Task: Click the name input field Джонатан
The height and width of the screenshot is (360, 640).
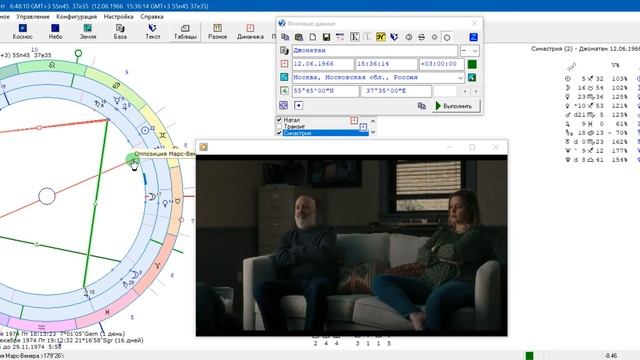Action: coord(375,51)
